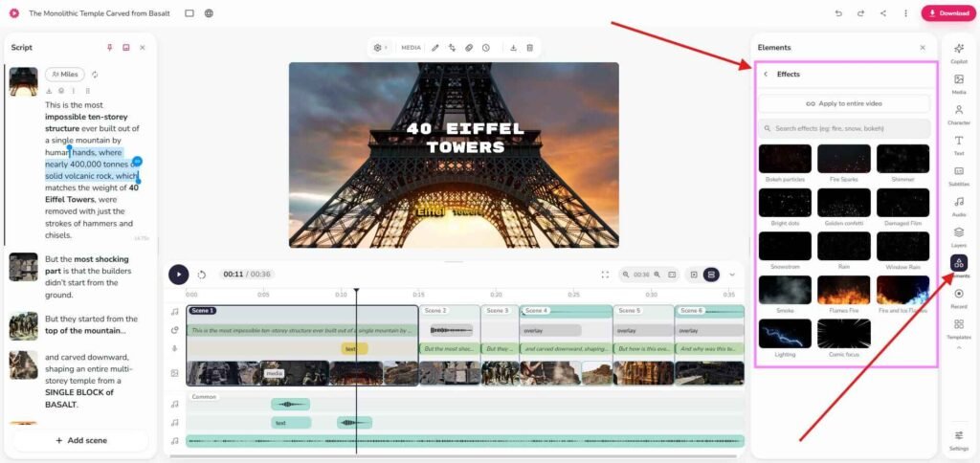Screen dimensions: 980x463
Task: Click the aspect ratio rectangle icon beside title
Action: tap(189, 13)
